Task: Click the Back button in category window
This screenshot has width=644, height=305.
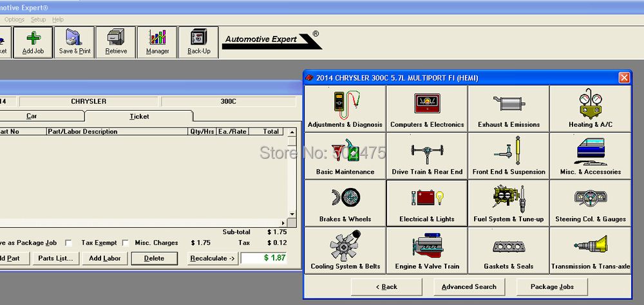Action: click(386, 287)
